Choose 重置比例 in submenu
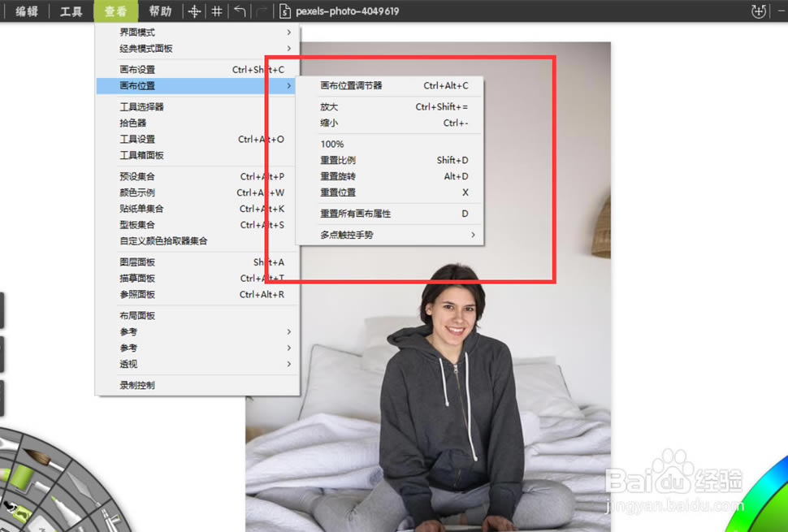This screenshot has width=788, height=532. [x=390, y=160]
